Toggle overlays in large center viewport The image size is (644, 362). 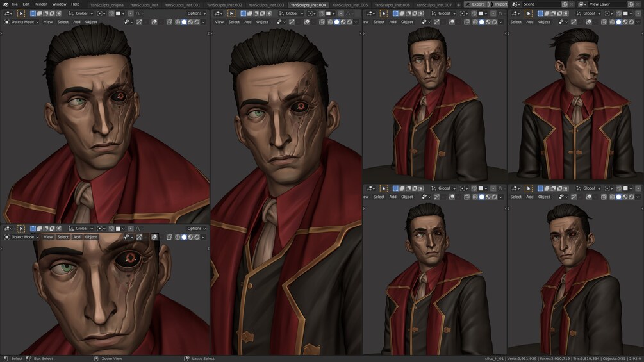(307, 22)
